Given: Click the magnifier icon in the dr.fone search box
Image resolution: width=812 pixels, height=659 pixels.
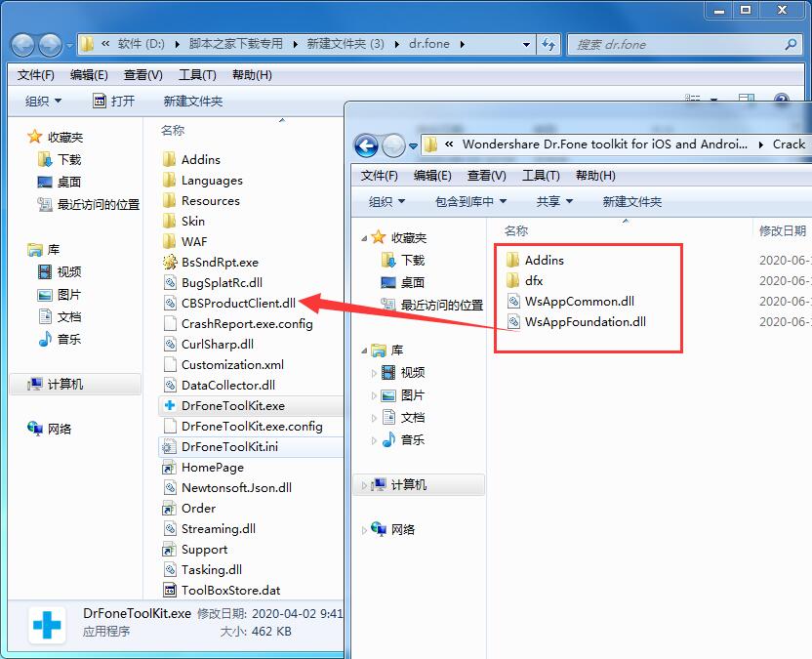Looking at the screenshot, I should point(791,45).
